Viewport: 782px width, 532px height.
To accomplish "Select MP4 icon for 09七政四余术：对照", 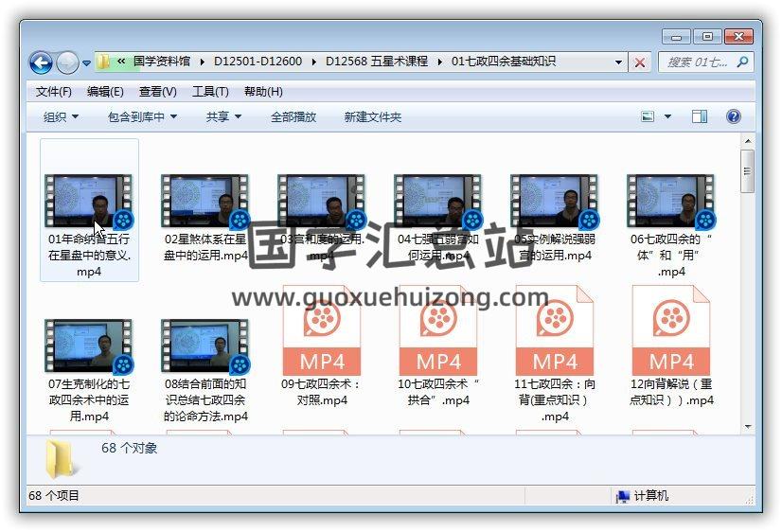I will pos(322,330).
